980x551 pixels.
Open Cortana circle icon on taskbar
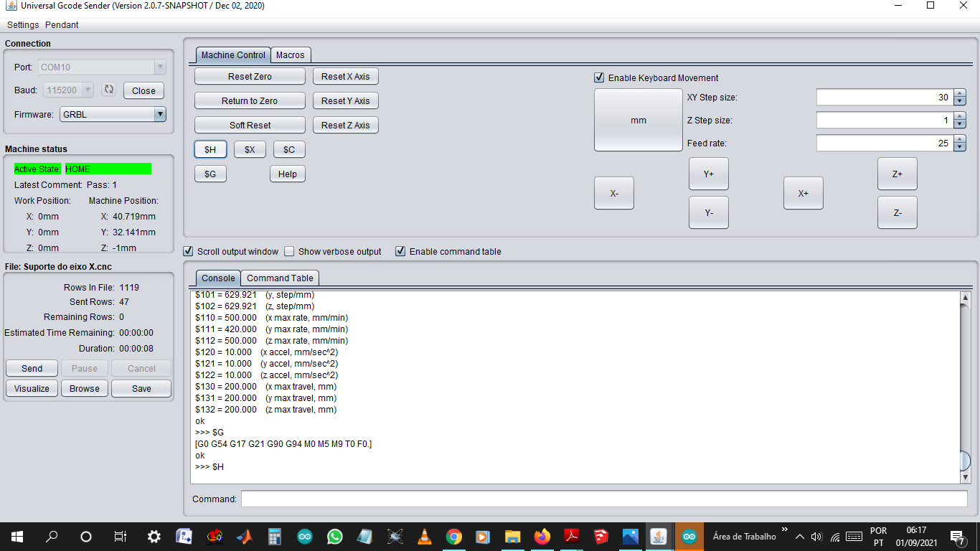coord(86,536)
